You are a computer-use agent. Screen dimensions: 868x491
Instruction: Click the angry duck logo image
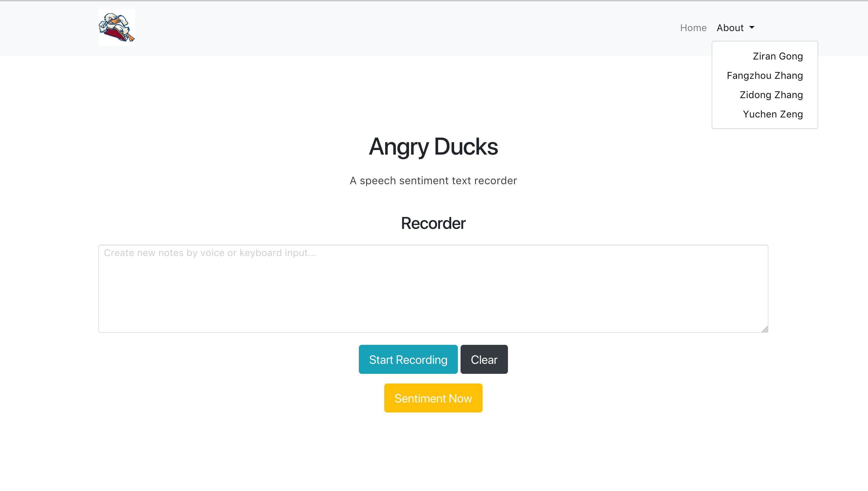click(116, 27)
